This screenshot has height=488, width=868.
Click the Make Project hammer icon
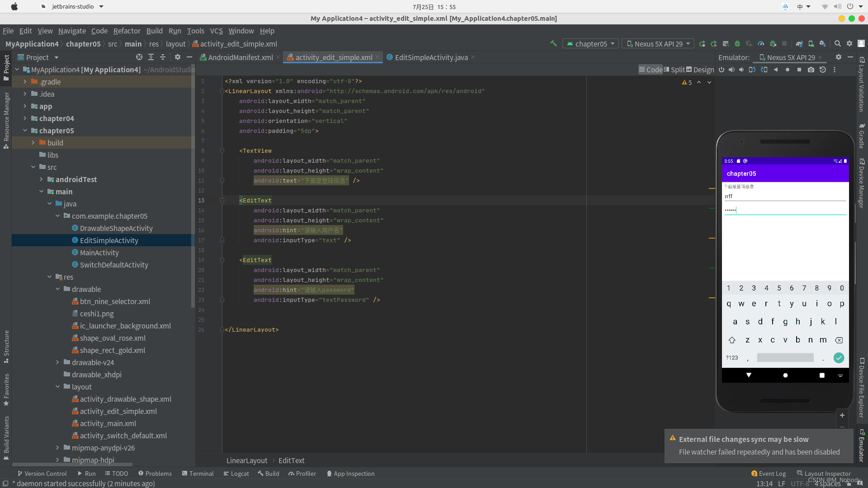point(553,43)
